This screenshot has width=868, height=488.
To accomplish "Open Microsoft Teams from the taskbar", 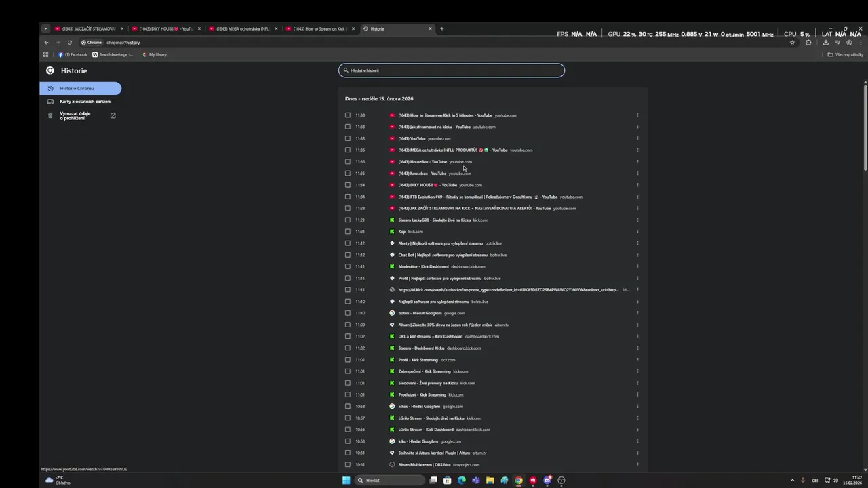I will pyautogui.click(x=476, y=480).
